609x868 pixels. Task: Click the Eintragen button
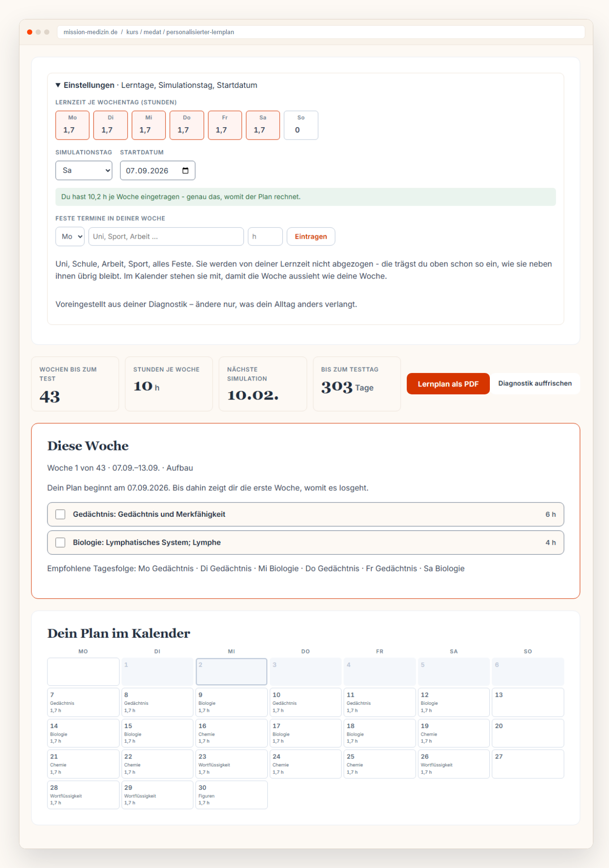click(x=311, y=236)
